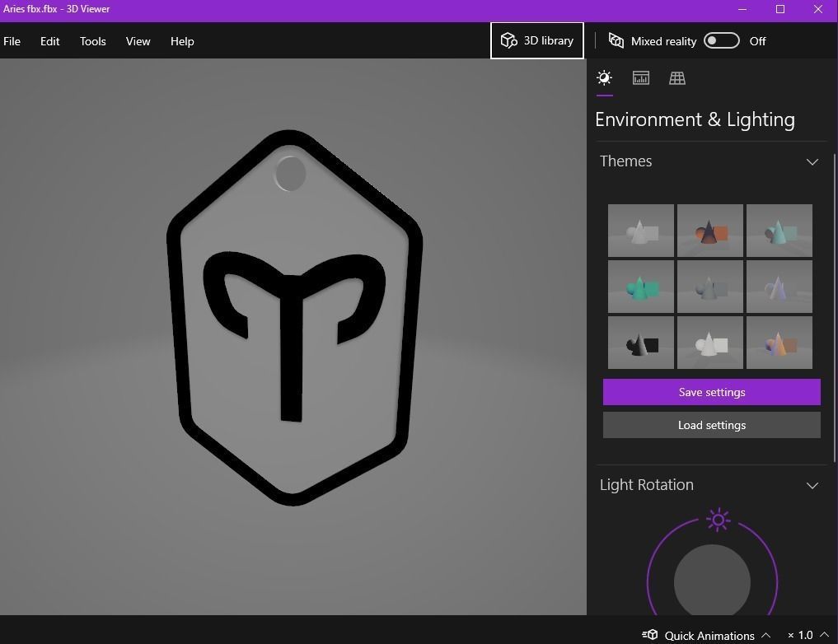The height and width of the screenshot is (644, 838).
Task: Select the black shapes theme thumbnail
Action: (x=641, y=343)
